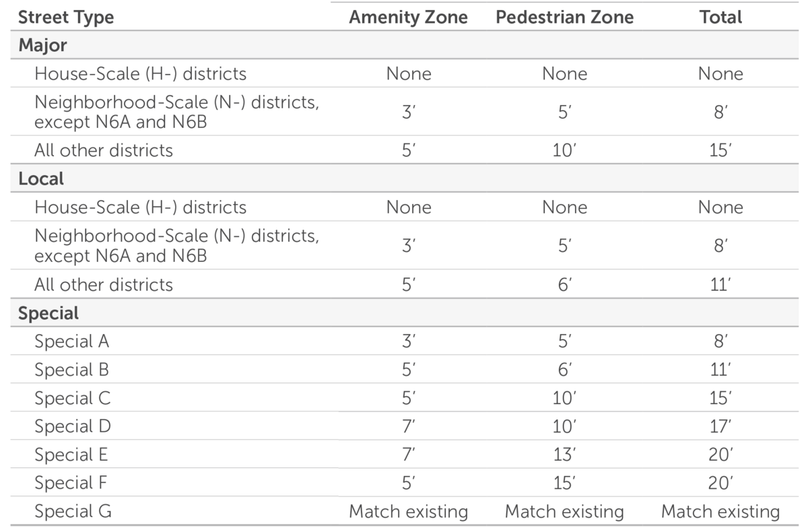Screen dimensions: 808x532
Task: Select the Local section heading
Action: (41, 178)
